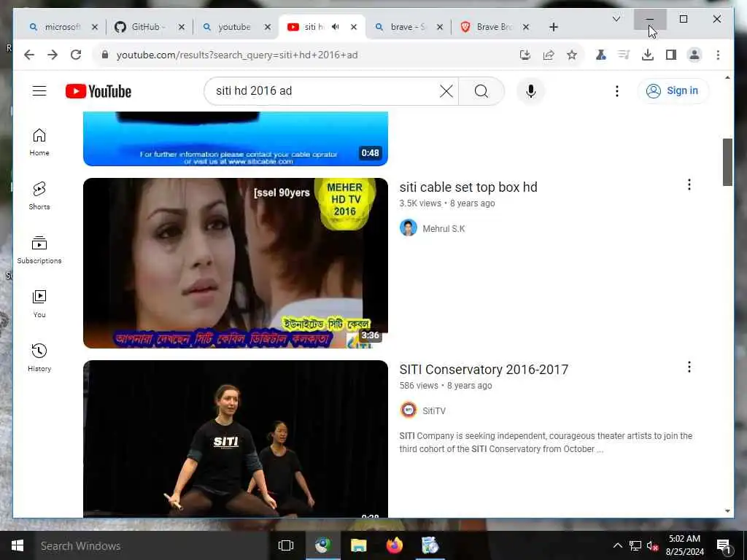The image size is (747, 560).
Task: Open Firefox from the taskbar
Action: coord(394,545)
